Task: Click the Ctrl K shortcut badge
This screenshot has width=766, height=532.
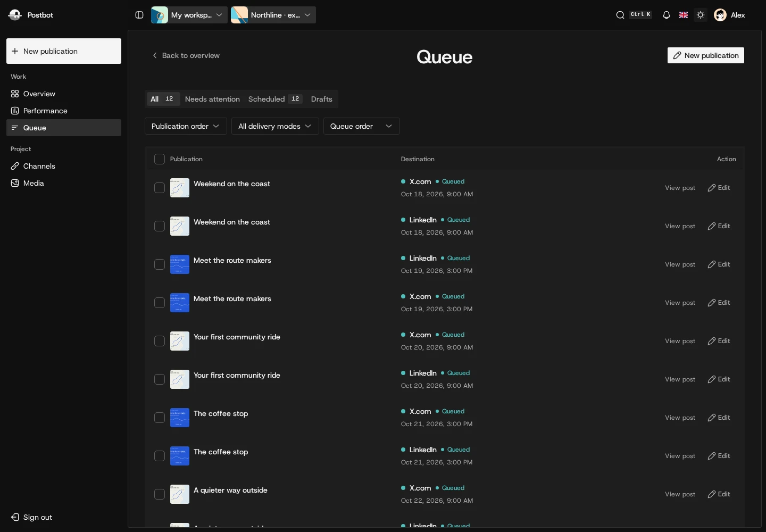Action: 640,15
